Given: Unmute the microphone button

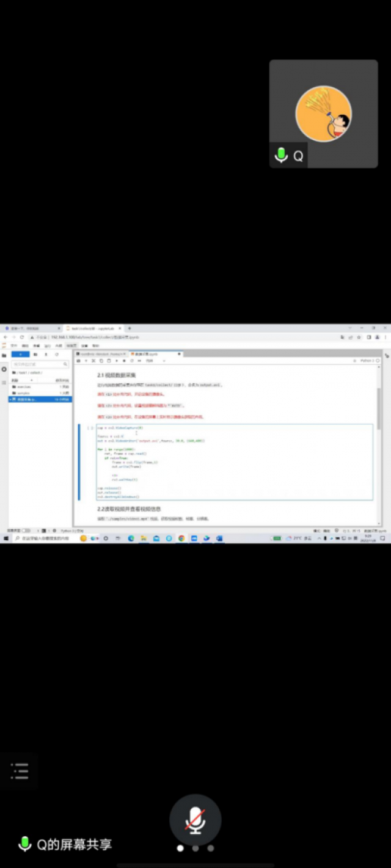Looking at the screenshot, I should tap(195, 819).
